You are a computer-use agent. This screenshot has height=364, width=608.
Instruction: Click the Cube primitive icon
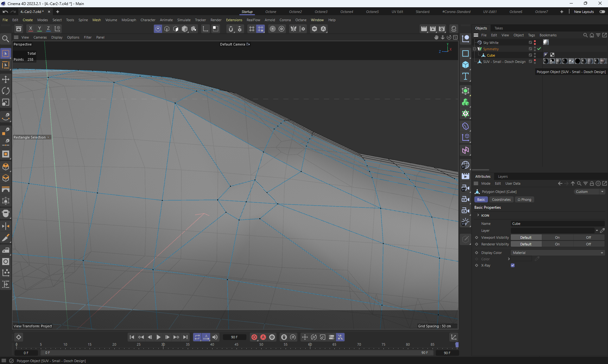465,65
